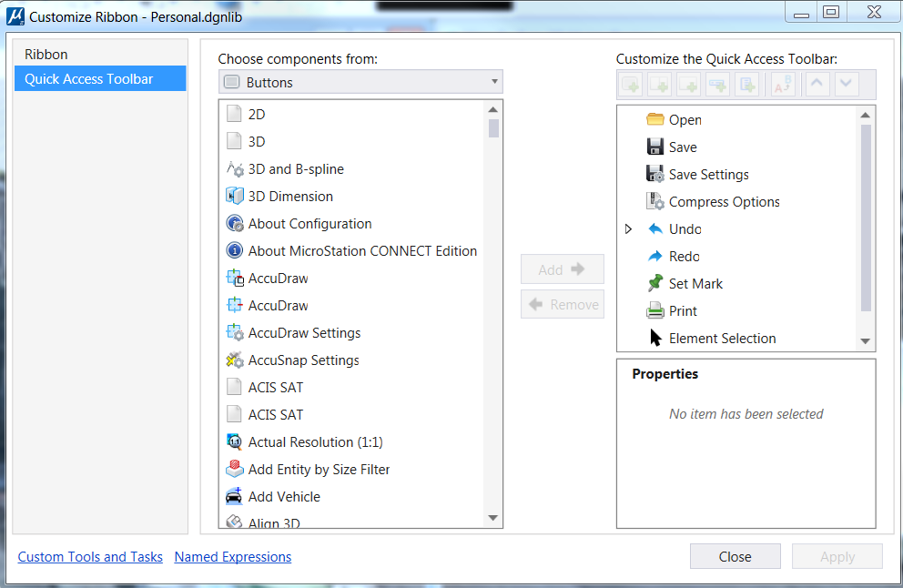Viewport: 903px width, 588px height.
Task: Open the Buttons components dropdown
Action: coord(360,82)
